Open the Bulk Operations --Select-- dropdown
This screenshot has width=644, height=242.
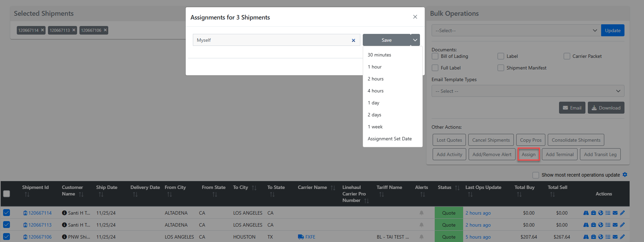tap(516, 30)
